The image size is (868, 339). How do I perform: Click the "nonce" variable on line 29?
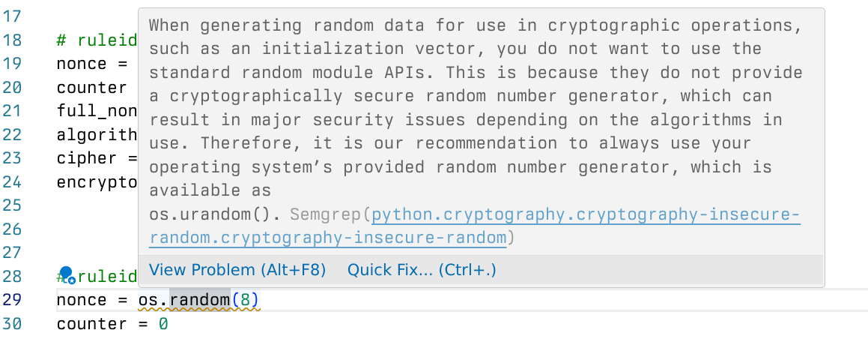point(82,300)
